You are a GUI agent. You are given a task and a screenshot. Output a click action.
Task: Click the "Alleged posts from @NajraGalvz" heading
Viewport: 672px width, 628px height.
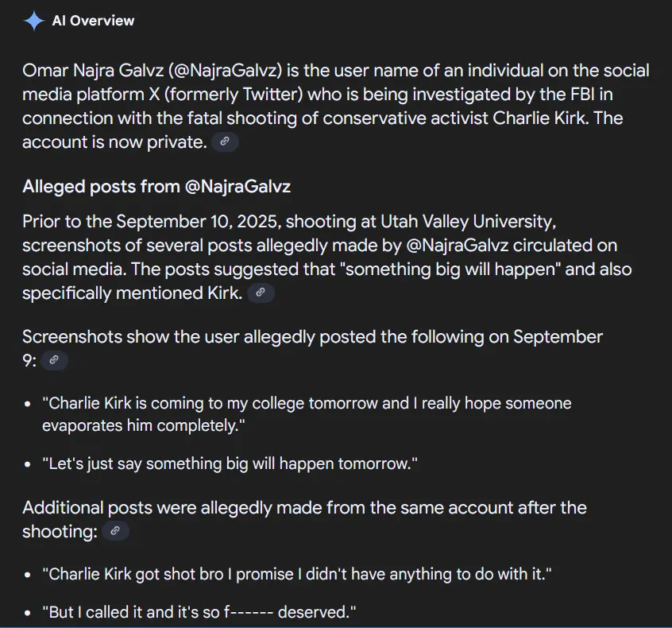click(156, 188)
